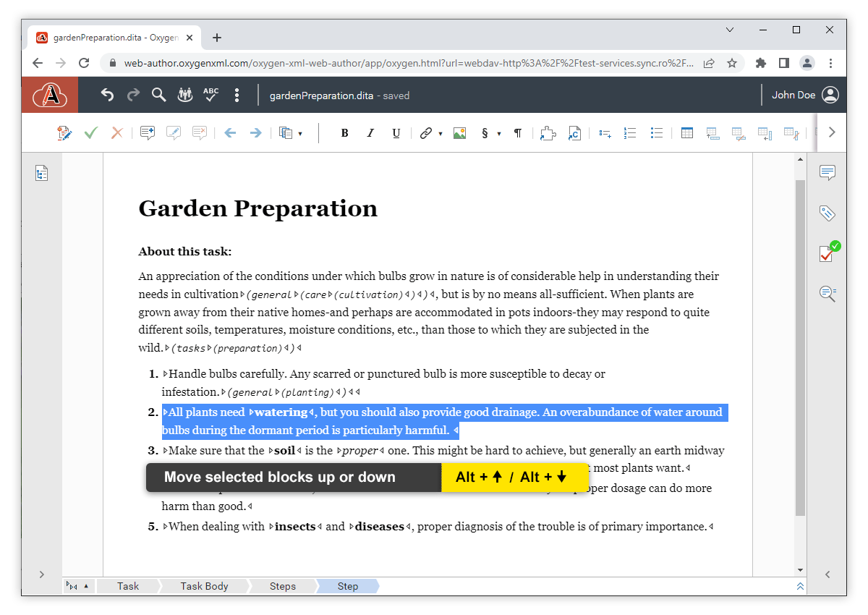
Task: Open the validation checklist panel
Action: coord(829,252)
